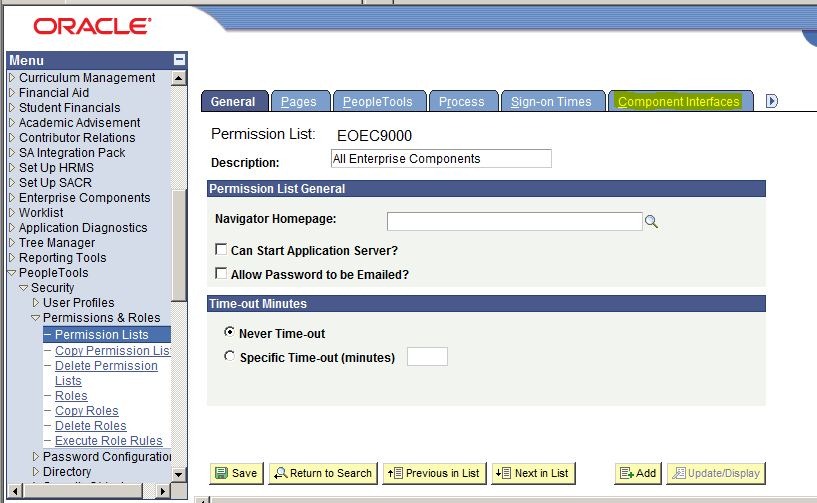
Task: Open the Delete Roles link
Action: coord(91,426)
